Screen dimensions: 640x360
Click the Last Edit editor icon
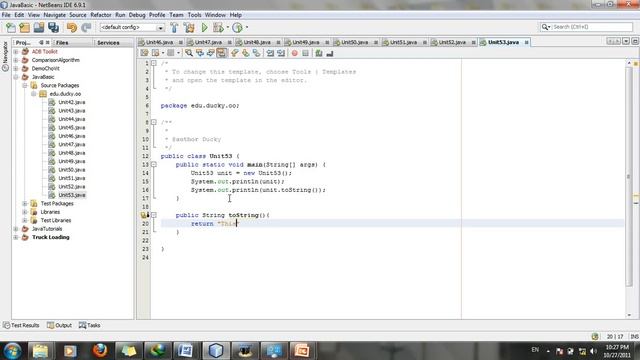(144, 53)
